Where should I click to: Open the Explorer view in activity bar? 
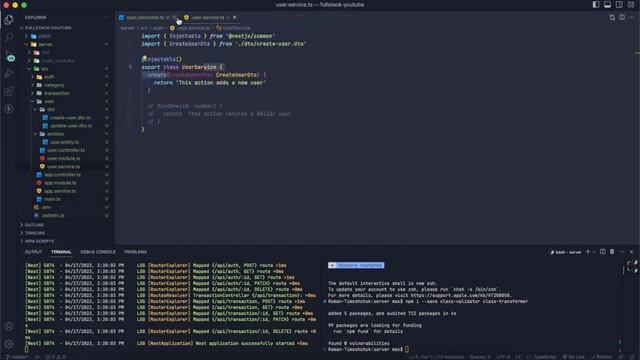[9, 20]
